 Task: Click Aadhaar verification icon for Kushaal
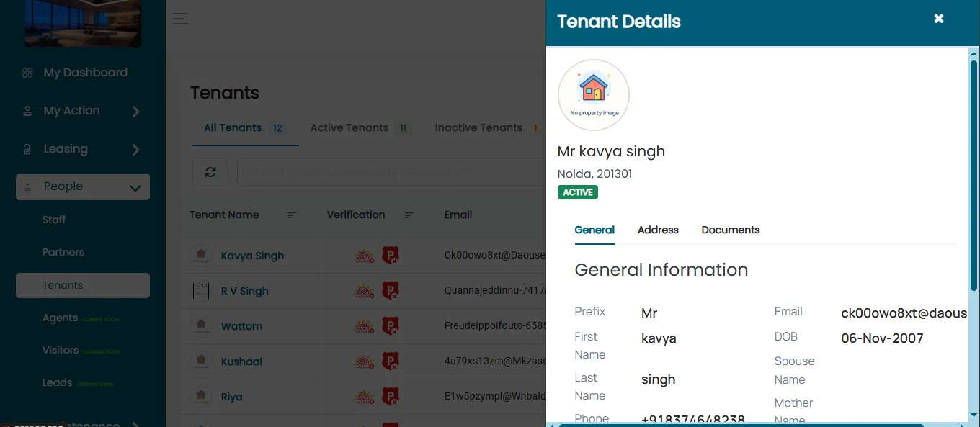(x=364, y=361)
